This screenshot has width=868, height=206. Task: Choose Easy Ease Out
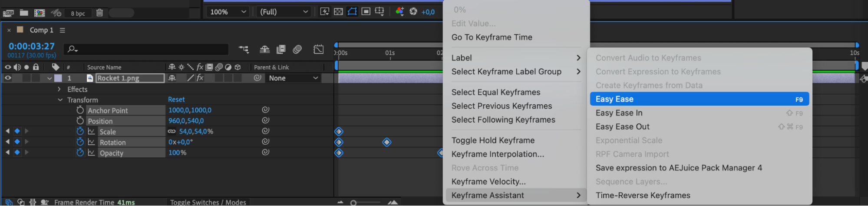pos(699,127)
